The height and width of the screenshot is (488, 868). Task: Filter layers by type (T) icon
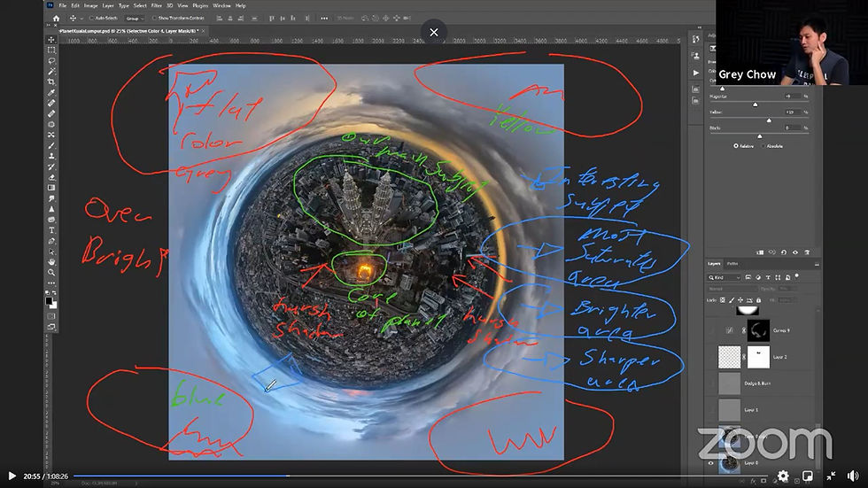tap(768, 277)
